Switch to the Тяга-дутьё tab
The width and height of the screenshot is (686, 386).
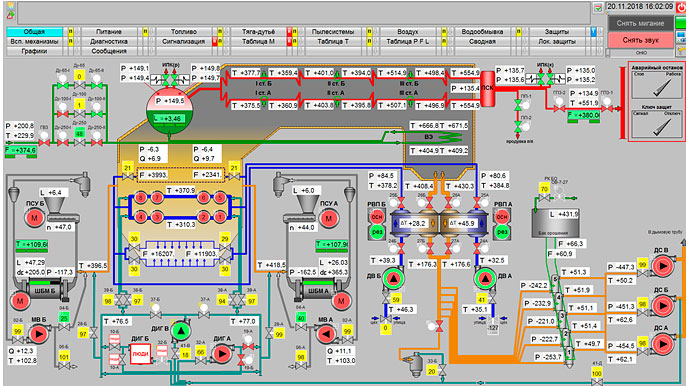point(259,32)
